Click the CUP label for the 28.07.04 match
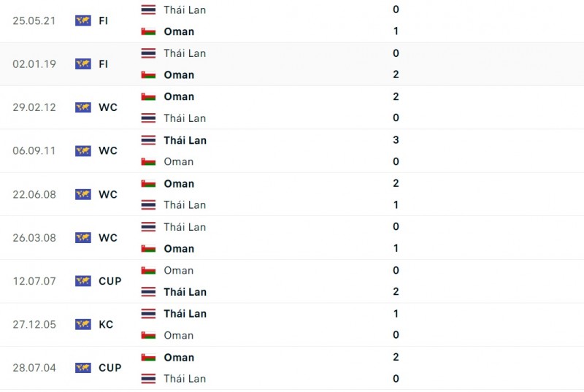Screen dimensions: 584x392 tap(110, 368)
